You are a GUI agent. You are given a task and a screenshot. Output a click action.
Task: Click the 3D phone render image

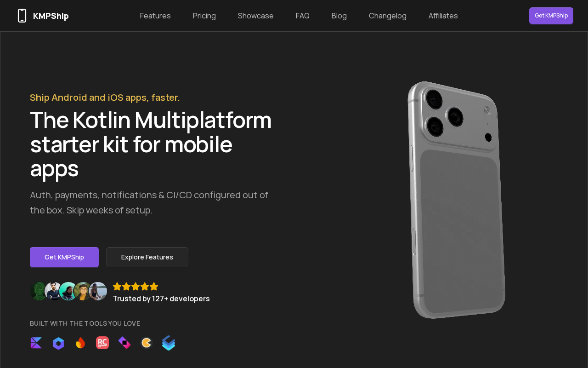457,200
